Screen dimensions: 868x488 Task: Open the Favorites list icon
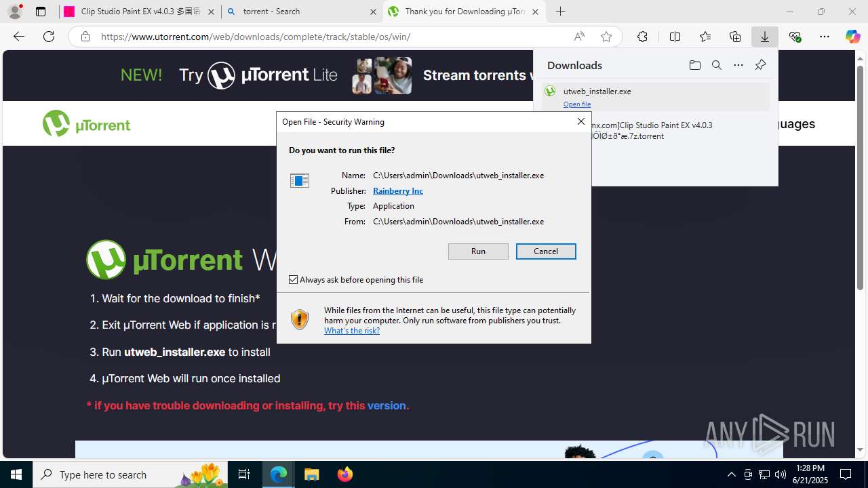pyautogui.click(x=705, y=37)
